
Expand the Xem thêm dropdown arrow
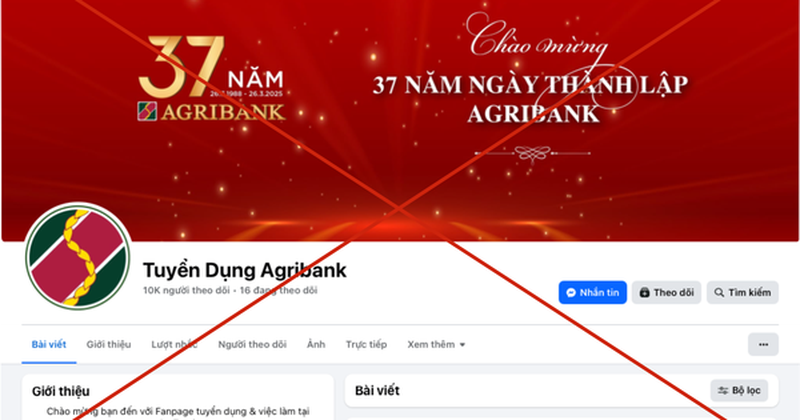(462, 345)
